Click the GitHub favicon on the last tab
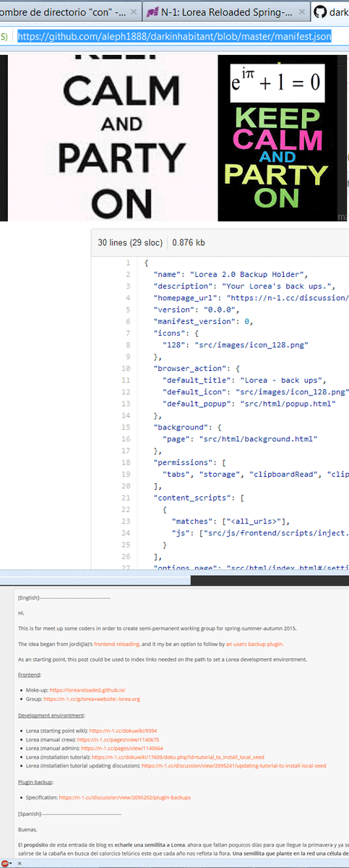 click(x=319, y=12)
